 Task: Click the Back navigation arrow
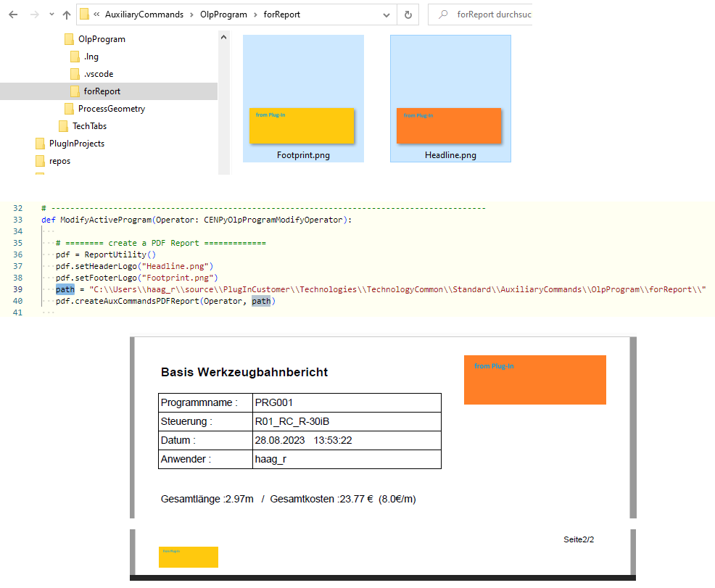pyautogui.click(x=12, y=15)
